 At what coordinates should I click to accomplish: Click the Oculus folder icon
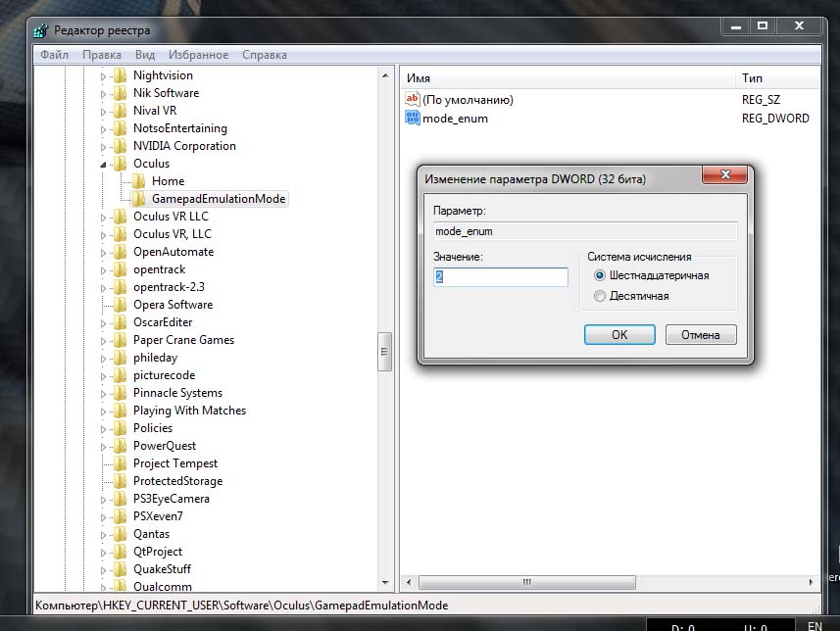point(122,164)
